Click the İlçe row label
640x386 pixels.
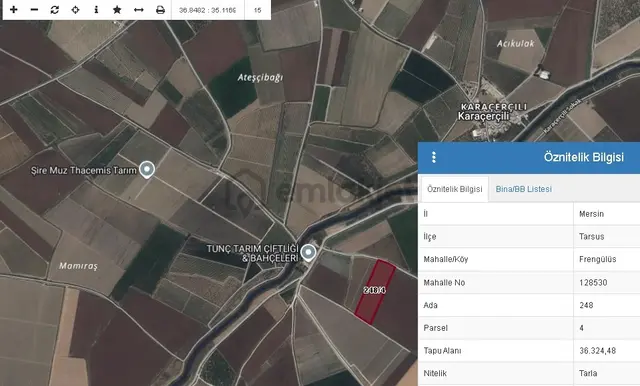pyautogui.click(x=430, y=237)
